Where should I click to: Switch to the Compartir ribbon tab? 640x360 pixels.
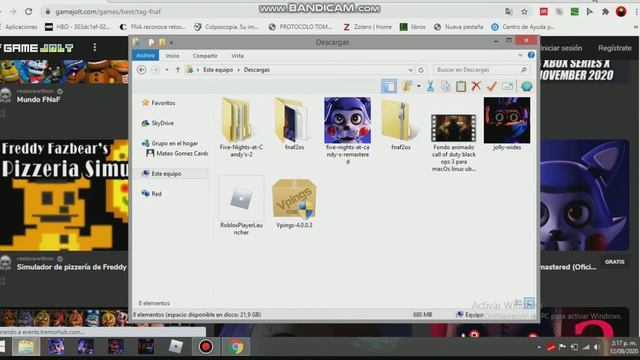coord(205,56)
